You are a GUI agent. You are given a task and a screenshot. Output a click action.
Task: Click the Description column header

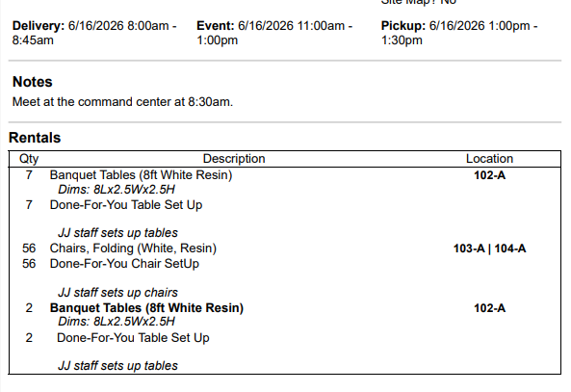234,159
